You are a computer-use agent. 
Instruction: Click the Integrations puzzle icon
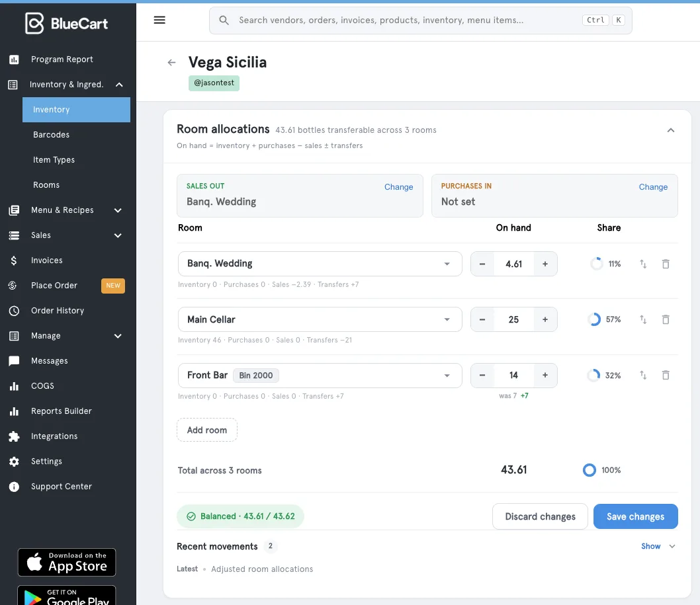(14, 436)
